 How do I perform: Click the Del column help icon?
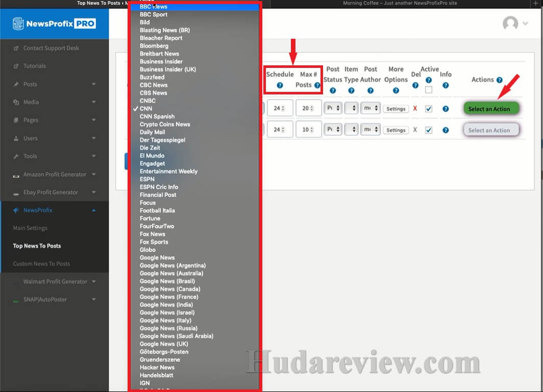(415, 85)
